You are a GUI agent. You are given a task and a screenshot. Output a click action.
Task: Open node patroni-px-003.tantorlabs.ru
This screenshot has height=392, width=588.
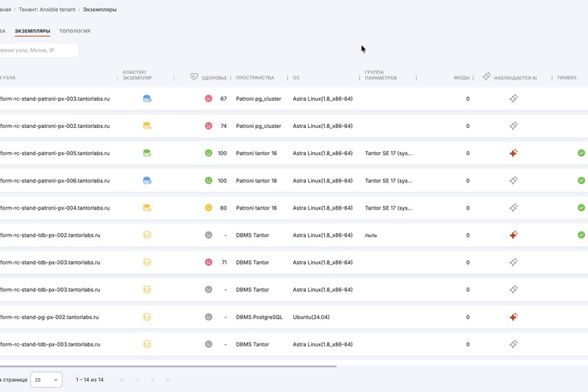coord(54,99)
